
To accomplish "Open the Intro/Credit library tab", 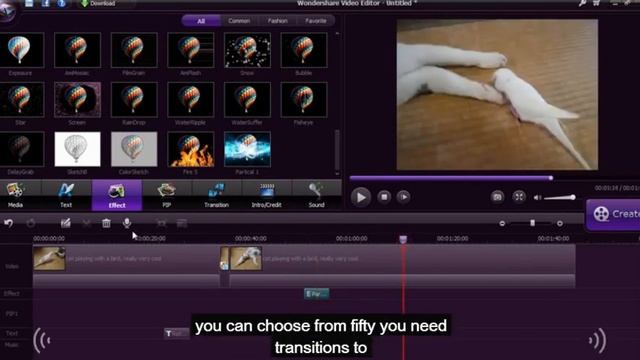I will point(267,196).
